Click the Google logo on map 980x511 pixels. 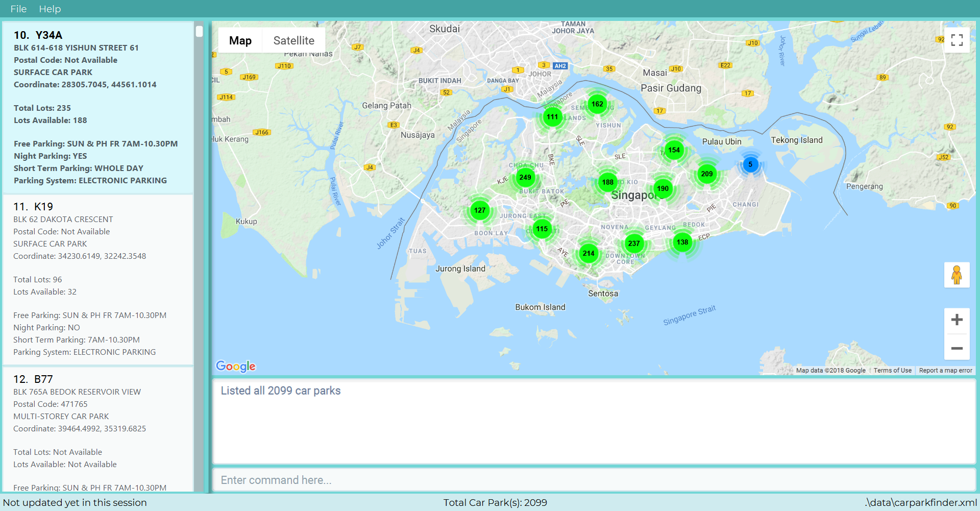236,366
